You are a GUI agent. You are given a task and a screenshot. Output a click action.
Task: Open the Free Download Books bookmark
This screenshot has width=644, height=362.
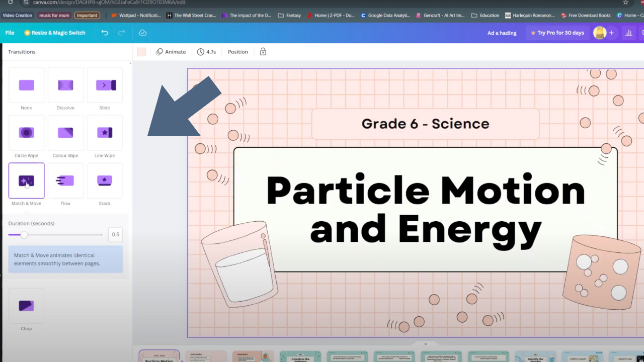coord(586,16)
